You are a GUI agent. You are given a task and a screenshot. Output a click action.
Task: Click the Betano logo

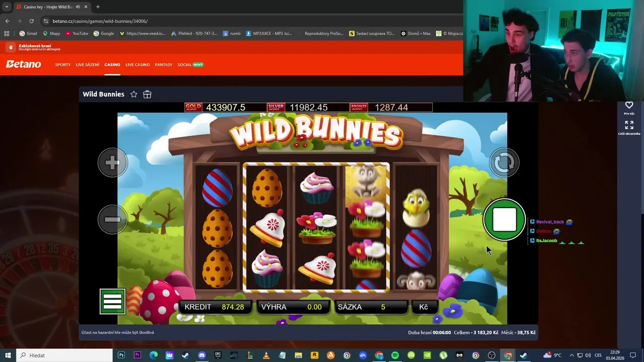tap(24, 64)
